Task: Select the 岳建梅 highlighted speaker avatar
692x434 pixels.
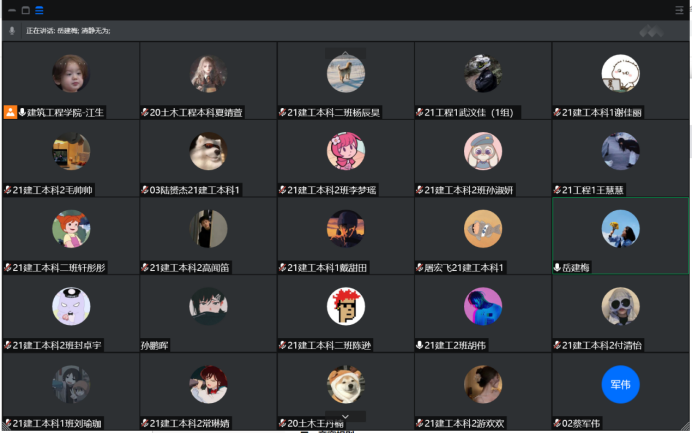Action: (620, 229)
